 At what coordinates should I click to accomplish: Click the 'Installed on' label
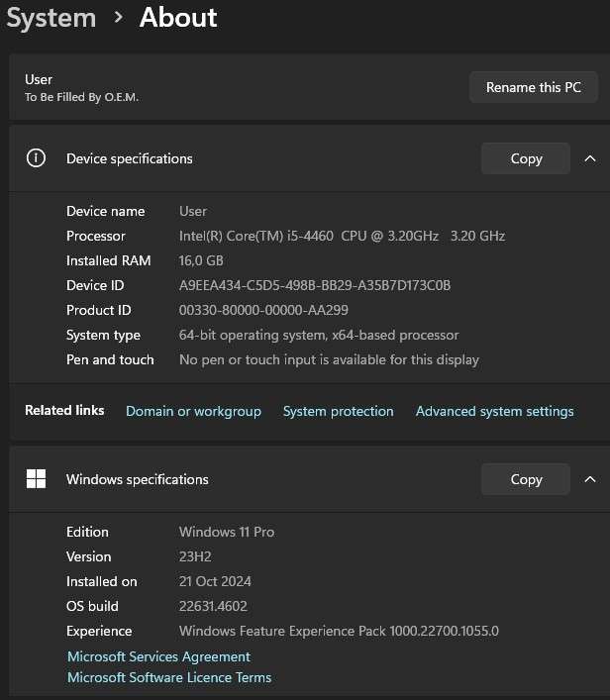(x=102, y=581)
